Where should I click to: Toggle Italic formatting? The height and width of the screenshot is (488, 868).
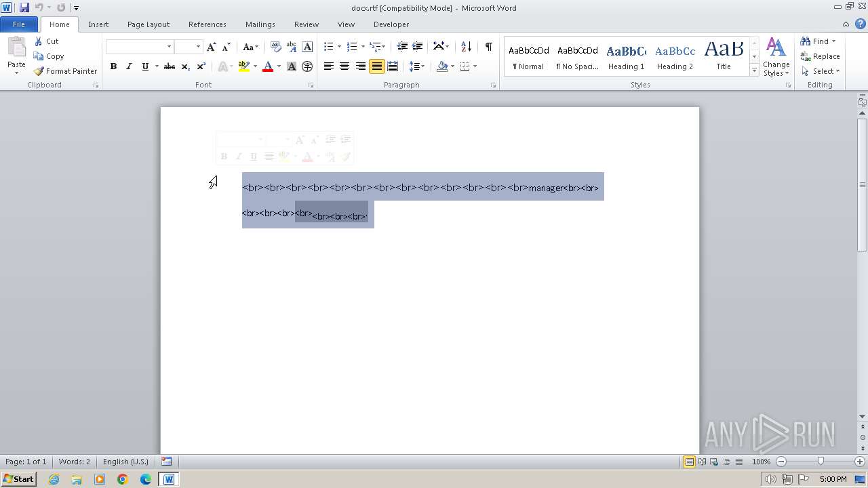(x=129, y=66)
